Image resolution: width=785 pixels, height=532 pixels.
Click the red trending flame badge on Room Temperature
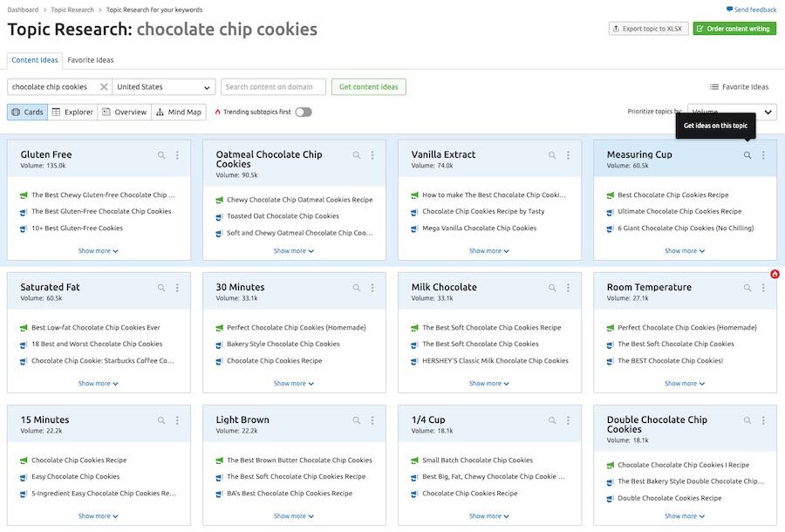click(775, 274)
